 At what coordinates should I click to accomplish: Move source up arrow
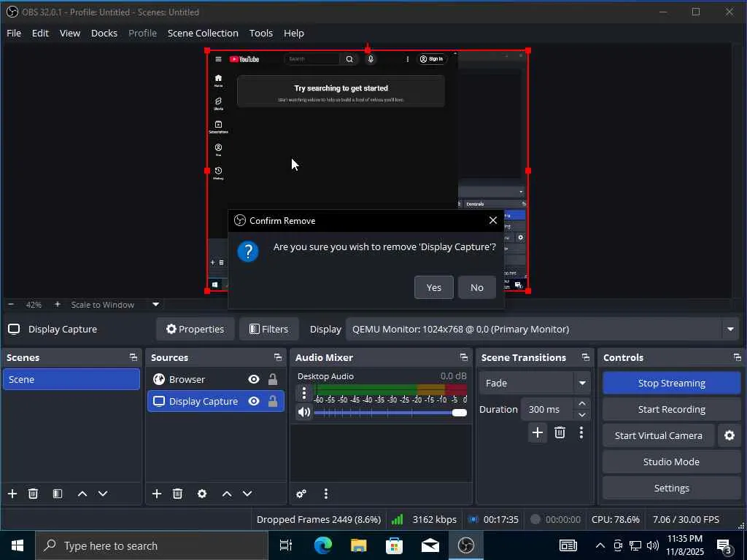pos(227,494)
